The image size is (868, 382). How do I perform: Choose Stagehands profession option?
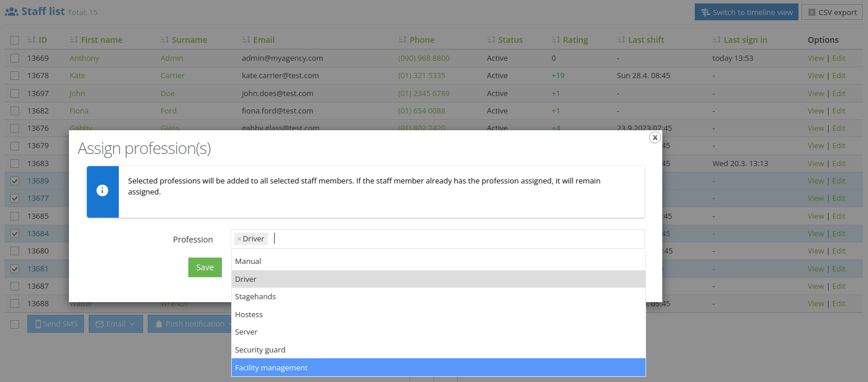pos(438,297)
